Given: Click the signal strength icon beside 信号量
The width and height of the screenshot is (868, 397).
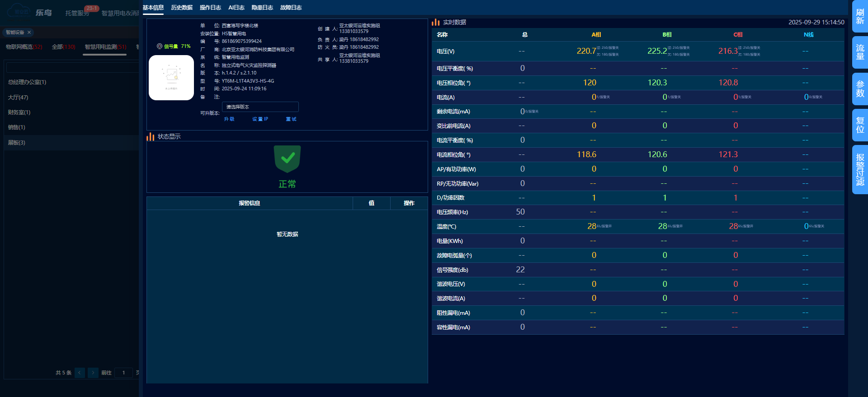Looking at the screenshot, I should click(160, 46).
